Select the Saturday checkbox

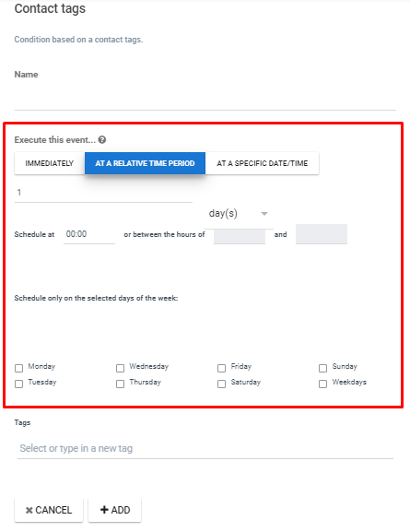click(221, 384)
